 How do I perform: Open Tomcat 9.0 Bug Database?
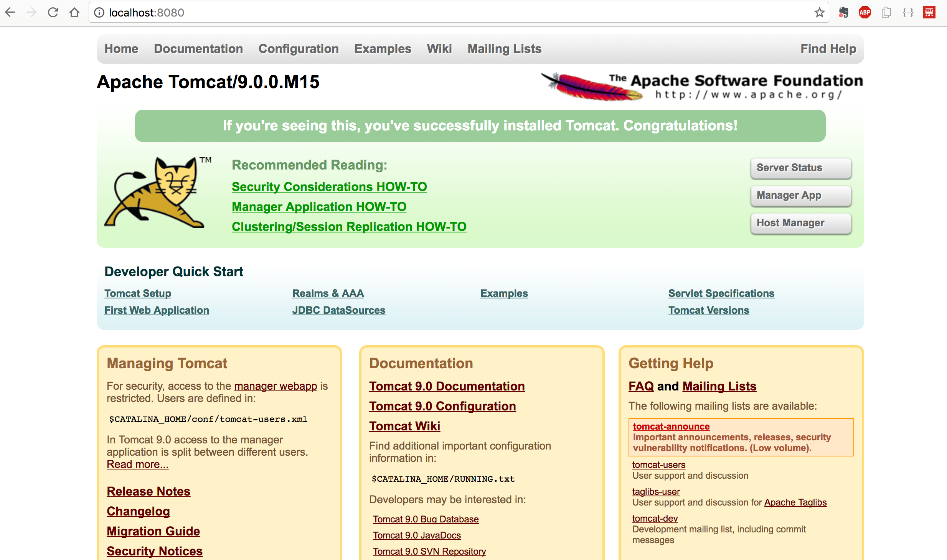(x=426, y=519)
